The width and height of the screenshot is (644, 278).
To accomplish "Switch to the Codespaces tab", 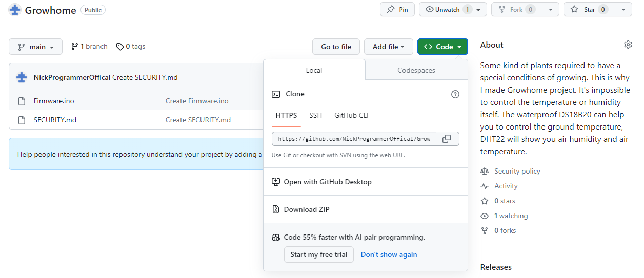I will point(416,70).
